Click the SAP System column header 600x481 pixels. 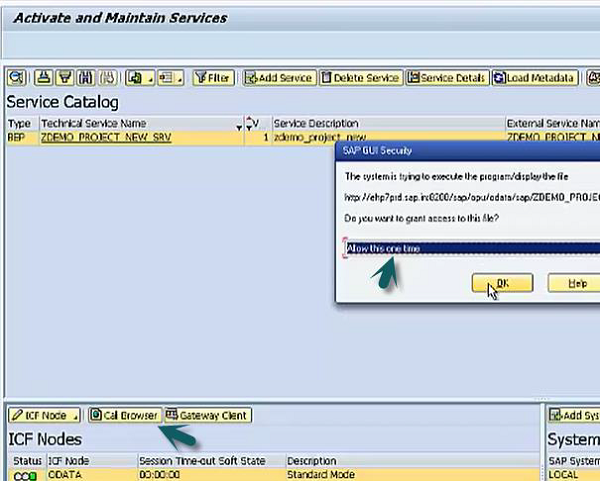pos(574,461)
